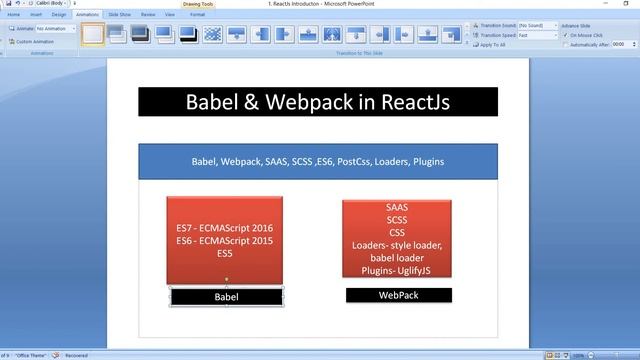This screenshot has height=360, width=640.
Task: Open Customize Quick Access Toolbar arrow
Action: tap(75, 3)
